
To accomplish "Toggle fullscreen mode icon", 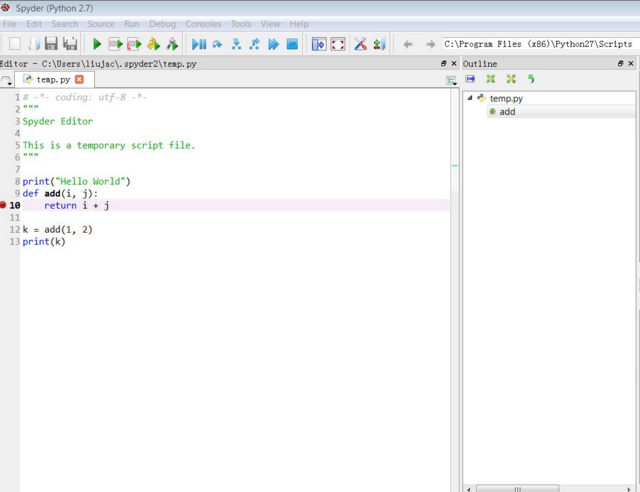I will tap(338, 44).
